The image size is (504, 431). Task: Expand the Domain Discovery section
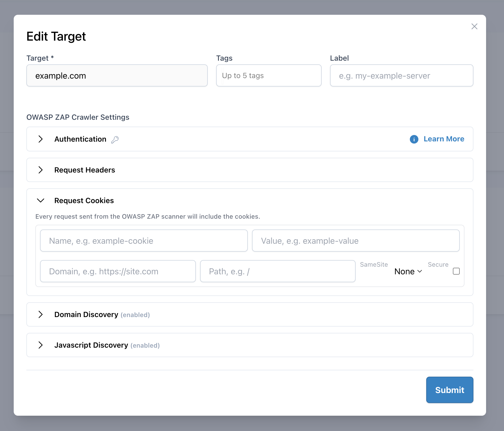tap(41, 314)
